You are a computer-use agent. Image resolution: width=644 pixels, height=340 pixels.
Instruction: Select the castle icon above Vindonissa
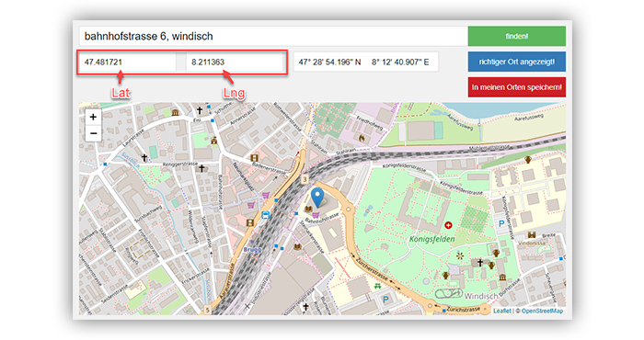pos(532,234)
